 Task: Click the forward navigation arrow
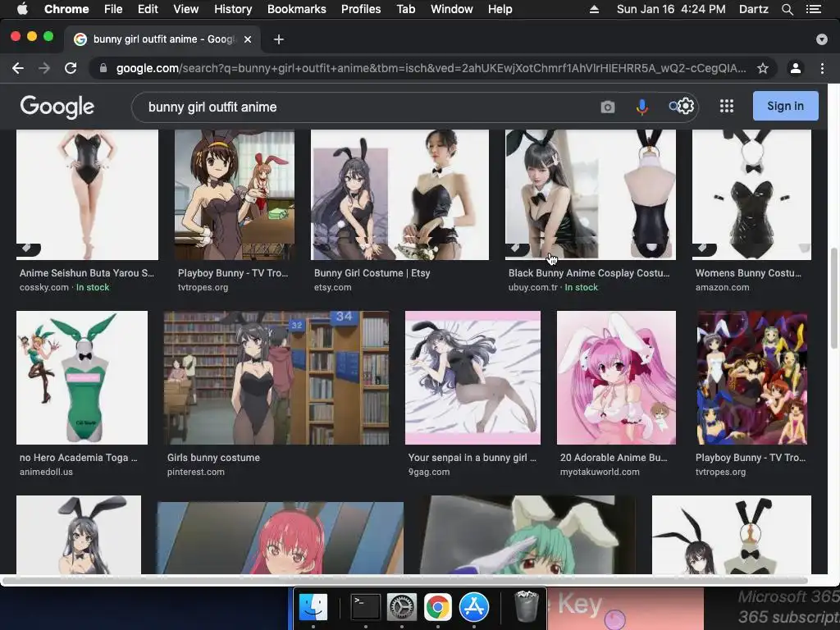[x=44, y=68]
